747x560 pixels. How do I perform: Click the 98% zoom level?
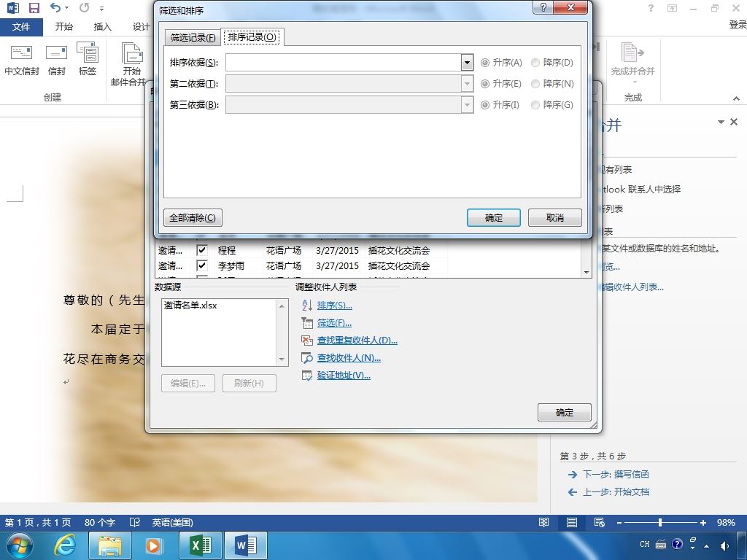[x=726, y=522]
